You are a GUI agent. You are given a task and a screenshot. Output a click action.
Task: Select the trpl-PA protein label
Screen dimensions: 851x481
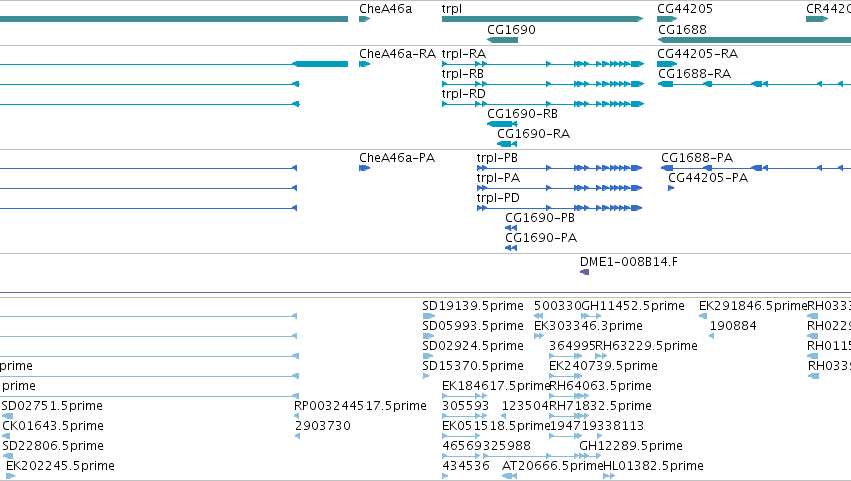(498, 179)
